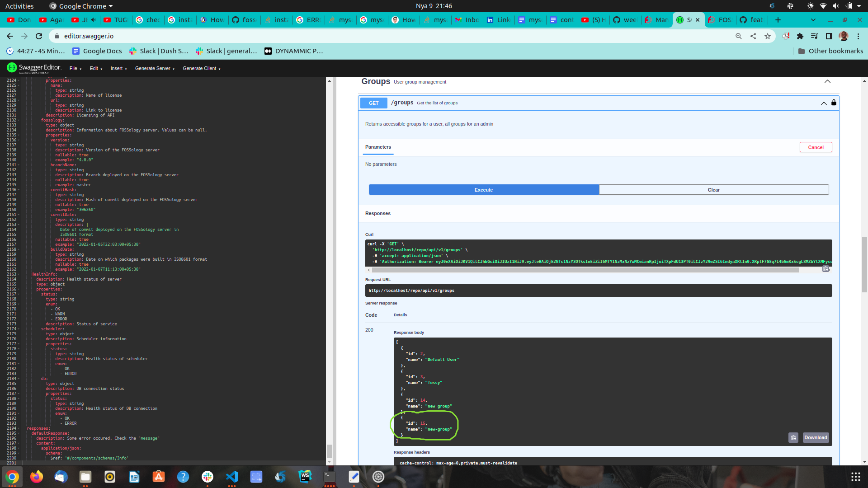Open Slack from the dock
The width and height of the screenshot is (868, 488).
click(208, 477)
